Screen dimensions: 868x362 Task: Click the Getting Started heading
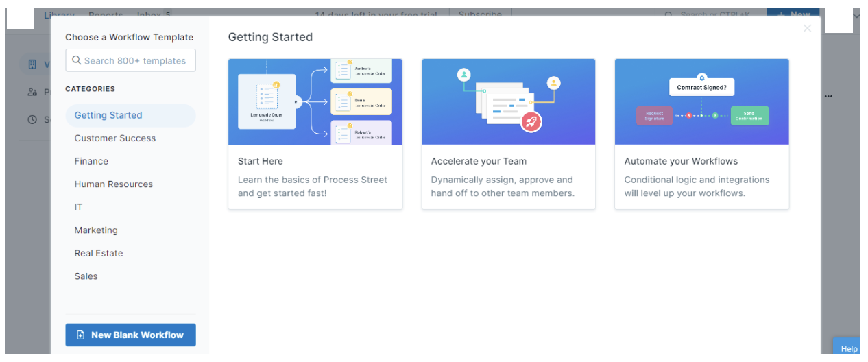[270, 37]
